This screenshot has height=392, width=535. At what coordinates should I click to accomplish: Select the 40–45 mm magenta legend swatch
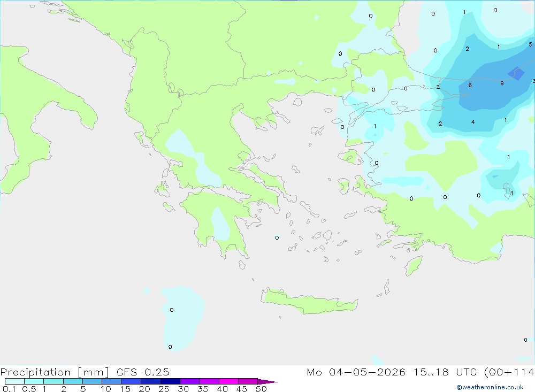pos(228,381)
